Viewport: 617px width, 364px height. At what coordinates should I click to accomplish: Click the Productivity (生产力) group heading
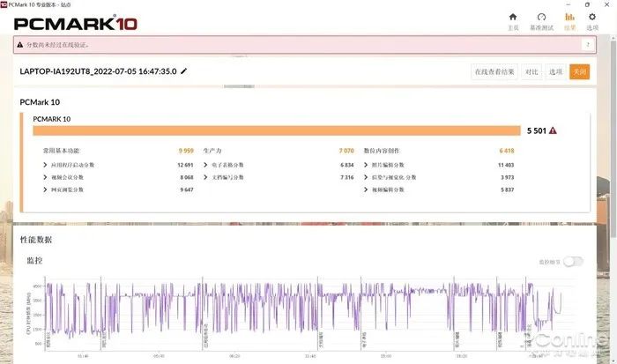[x=212, y=151]
